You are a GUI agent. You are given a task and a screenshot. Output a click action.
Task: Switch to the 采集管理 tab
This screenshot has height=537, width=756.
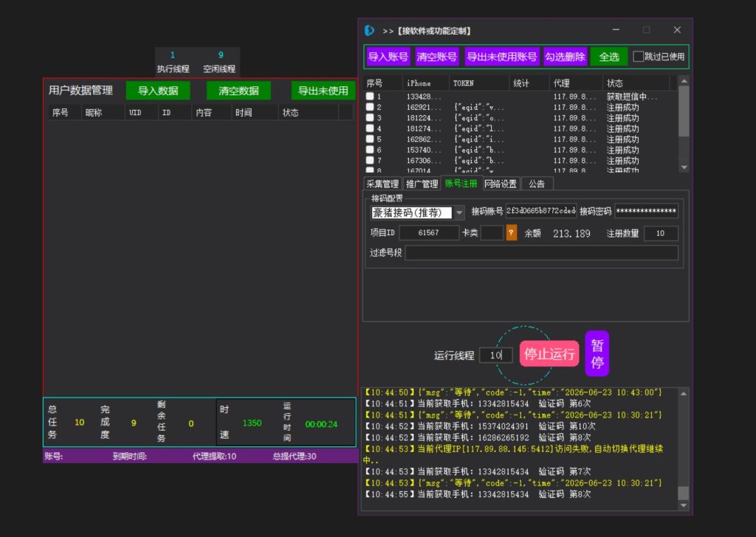coord(382,184)
